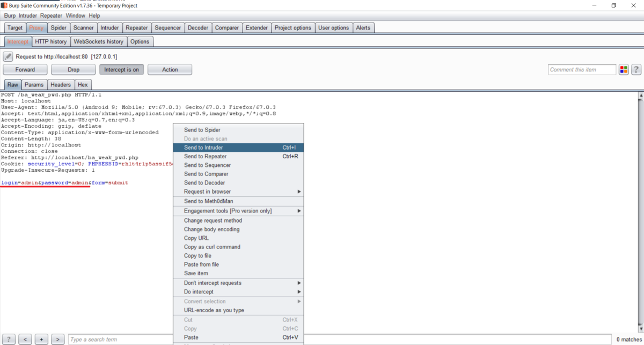644x345 pixels.
Task: Switch to the Scanner tab
Action: pyautogui.click(x=84, y=28)
